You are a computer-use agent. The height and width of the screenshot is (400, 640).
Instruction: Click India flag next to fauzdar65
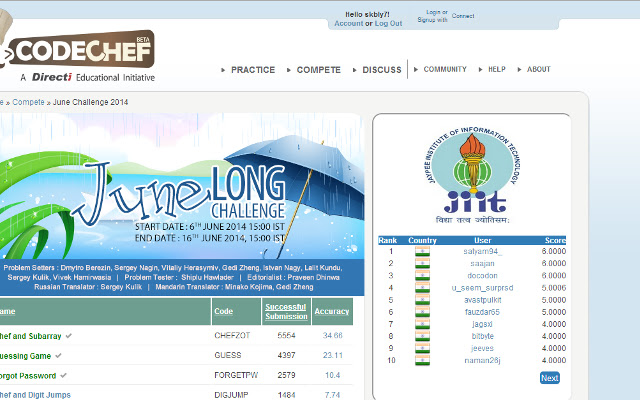click(x=422, y=312)
